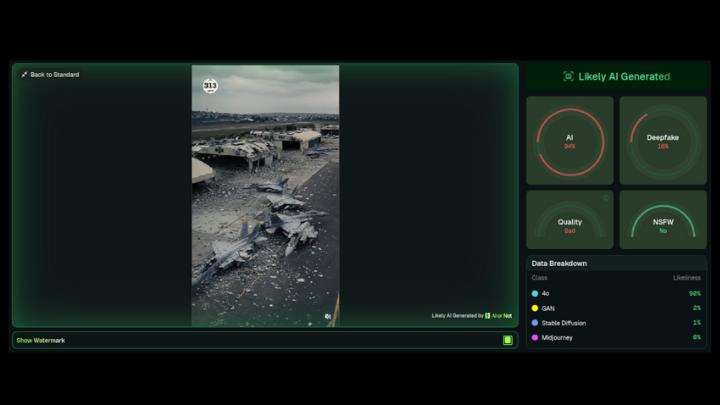Select the Quality gauge card

click(570, 220)
